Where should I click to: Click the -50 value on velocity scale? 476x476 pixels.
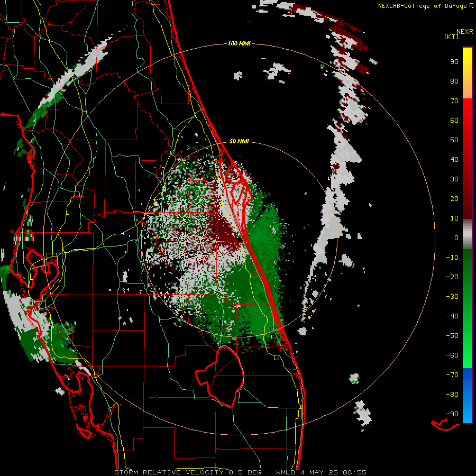(452, 336)
